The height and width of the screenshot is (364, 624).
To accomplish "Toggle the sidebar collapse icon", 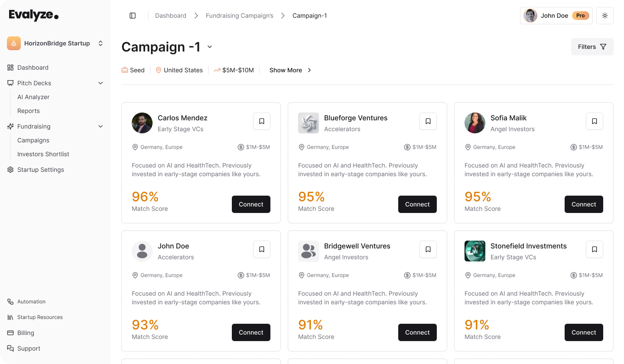I will point(133,16).
